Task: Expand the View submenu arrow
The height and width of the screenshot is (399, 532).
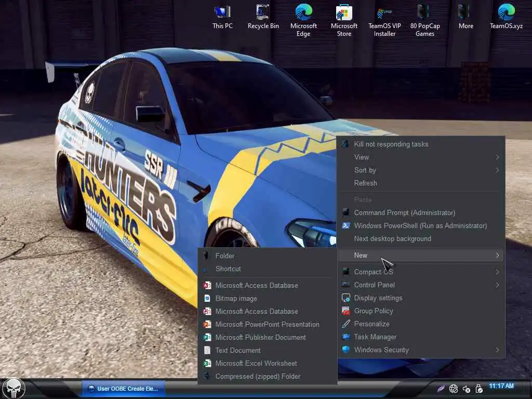Action: coord(497,157)
